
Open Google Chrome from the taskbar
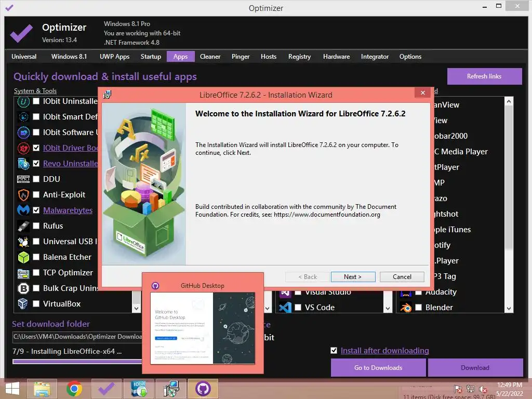(74, 389)
